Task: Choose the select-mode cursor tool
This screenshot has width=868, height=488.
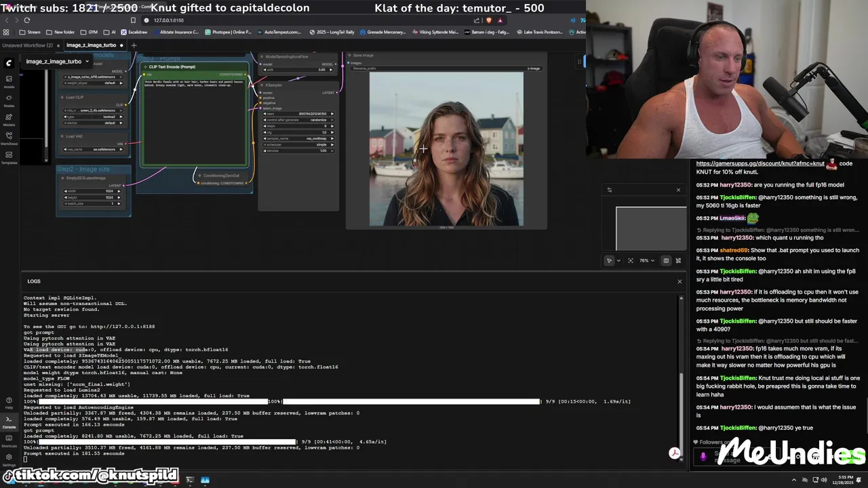Action: tap(609, 260)
